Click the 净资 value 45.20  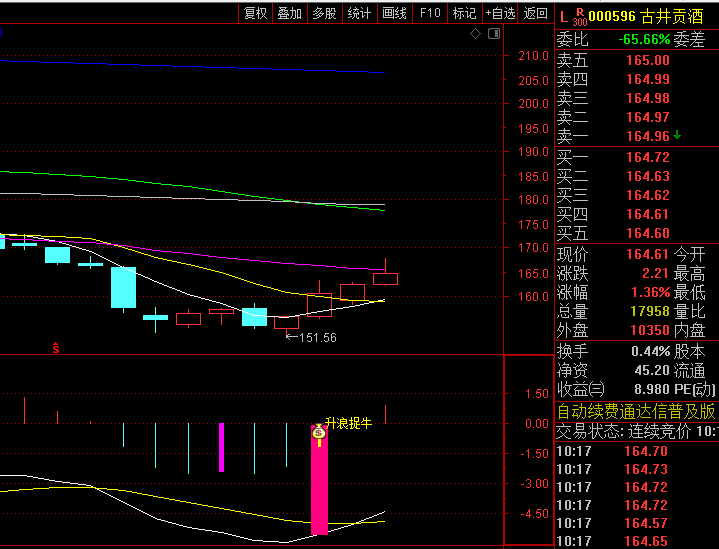(x=652, y=370)
